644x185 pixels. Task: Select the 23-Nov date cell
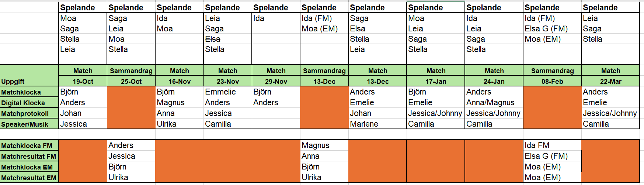click(x=228, y=82)
